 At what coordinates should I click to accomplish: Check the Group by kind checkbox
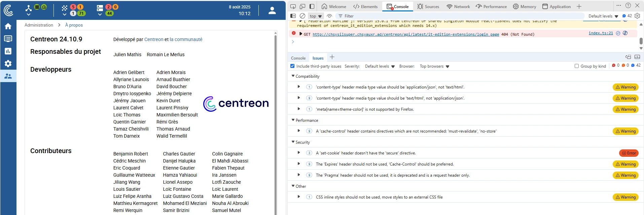tap(577, 66)
